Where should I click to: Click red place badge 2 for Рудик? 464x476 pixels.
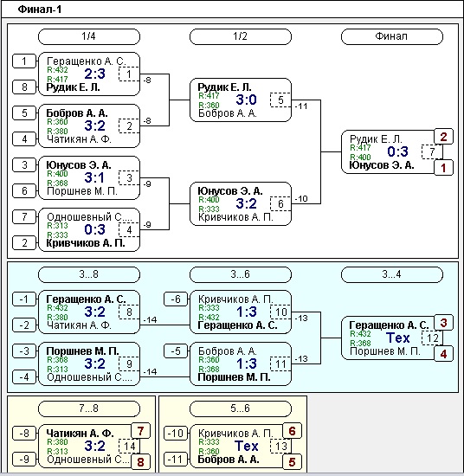(x=443, y=137)
